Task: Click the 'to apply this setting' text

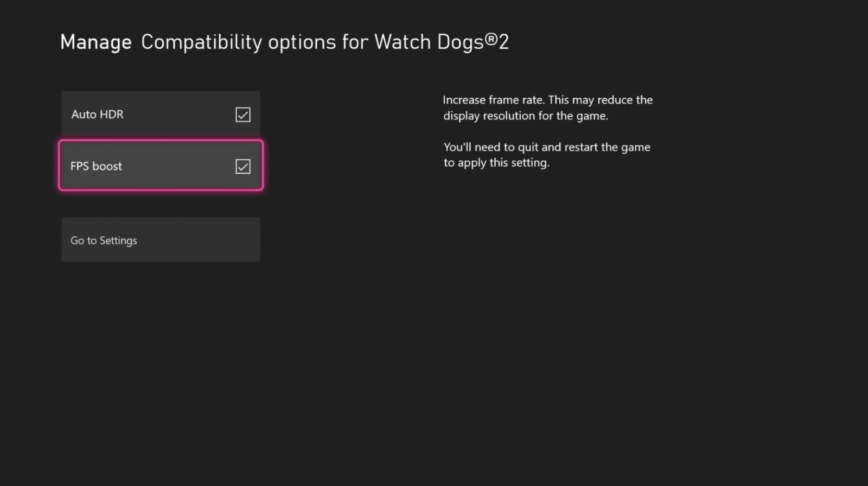Action: (496, 163)
